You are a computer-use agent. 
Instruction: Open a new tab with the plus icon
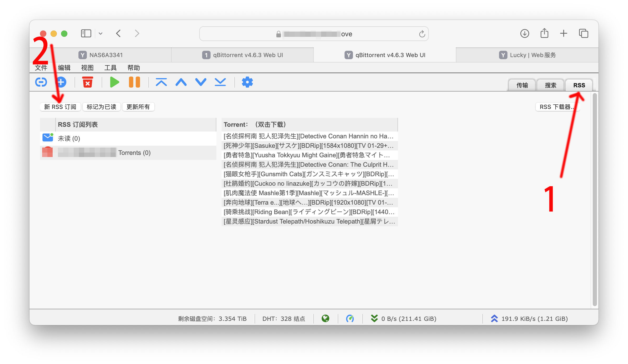coord(564,33)
